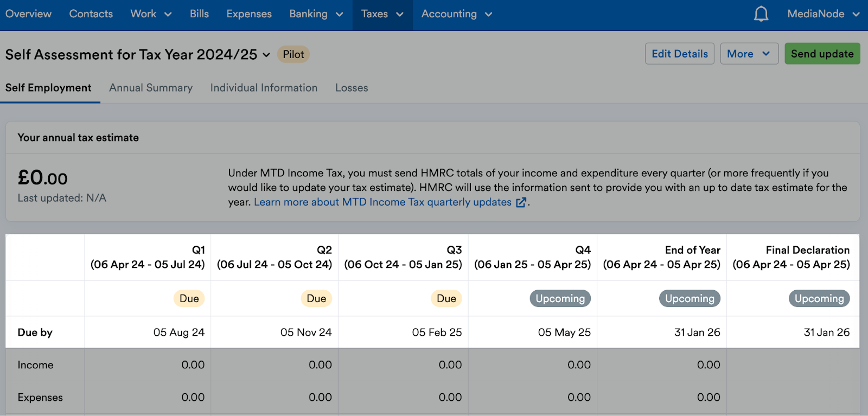Click the external link icon after MTD updates
The image size is (868, 416).
[521, 202]
